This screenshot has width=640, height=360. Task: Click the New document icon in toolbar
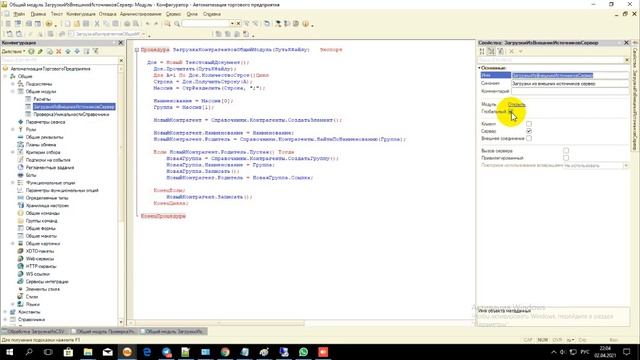(x=67, y=24)
